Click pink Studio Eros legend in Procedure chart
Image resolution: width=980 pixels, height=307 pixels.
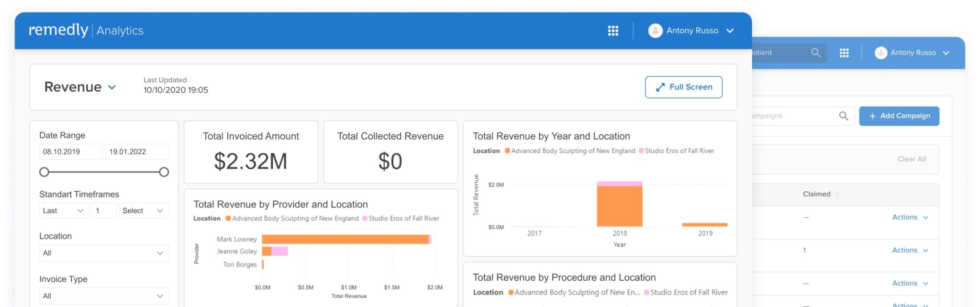(686, 292)
